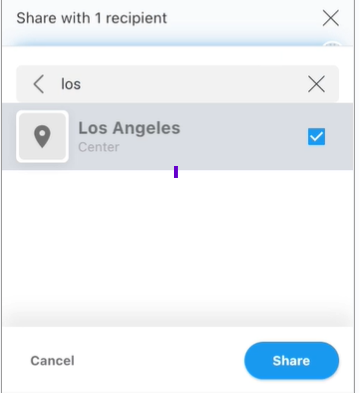Click the Los Angeles location pin icon

pyautogui.click(x=42, y=136)
